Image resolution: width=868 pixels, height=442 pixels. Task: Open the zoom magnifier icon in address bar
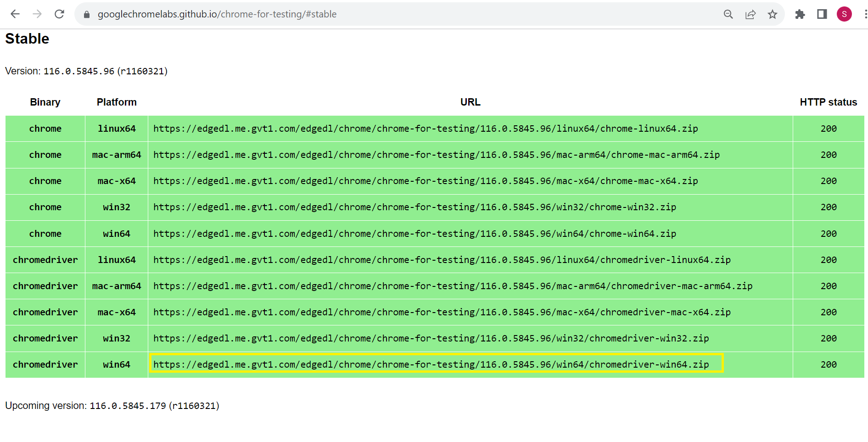pyautogui.click(x=728, y=14)
